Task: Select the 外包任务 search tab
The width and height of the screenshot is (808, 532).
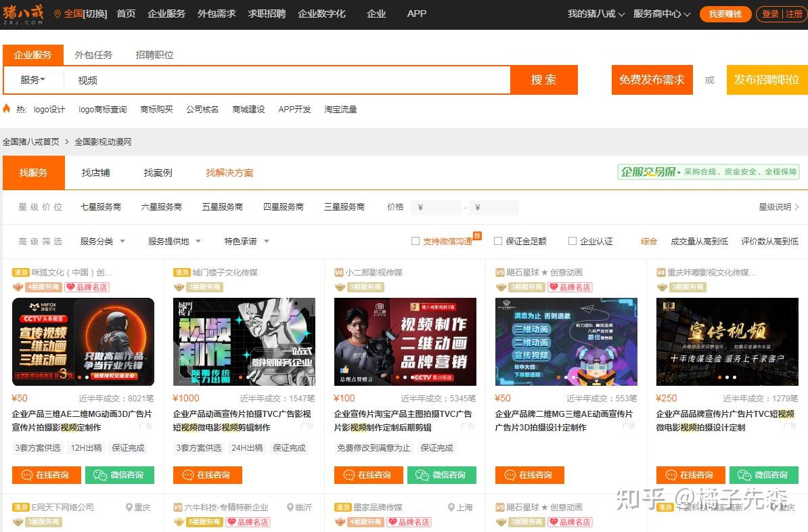Action: coord(93,55)
